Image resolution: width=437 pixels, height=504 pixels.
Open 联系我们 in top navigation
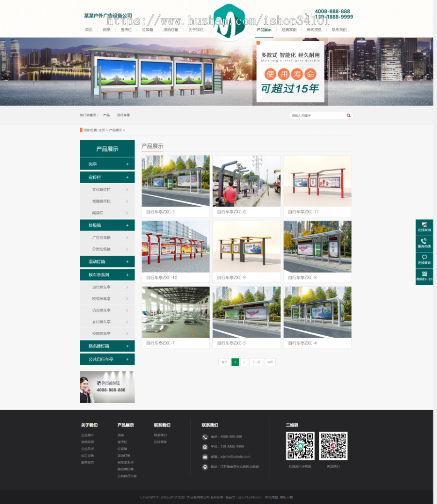(x=339, y=30)
